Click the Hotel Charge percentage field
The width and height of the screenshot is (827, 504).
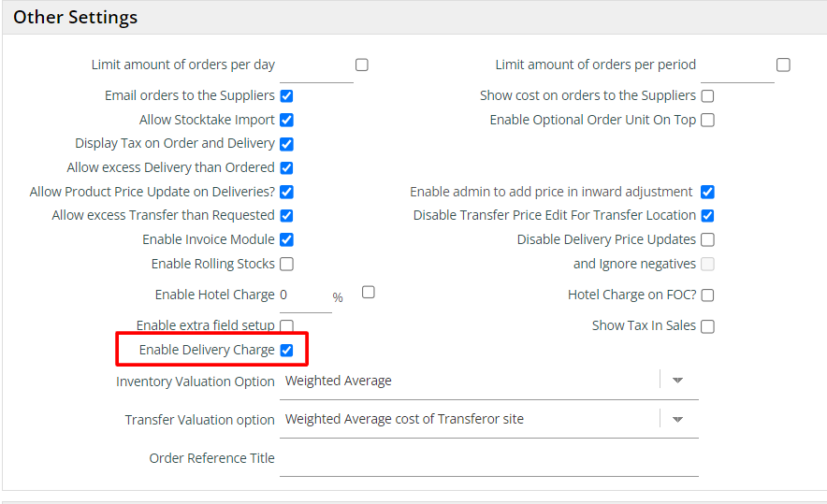click(x=305, y=295)
